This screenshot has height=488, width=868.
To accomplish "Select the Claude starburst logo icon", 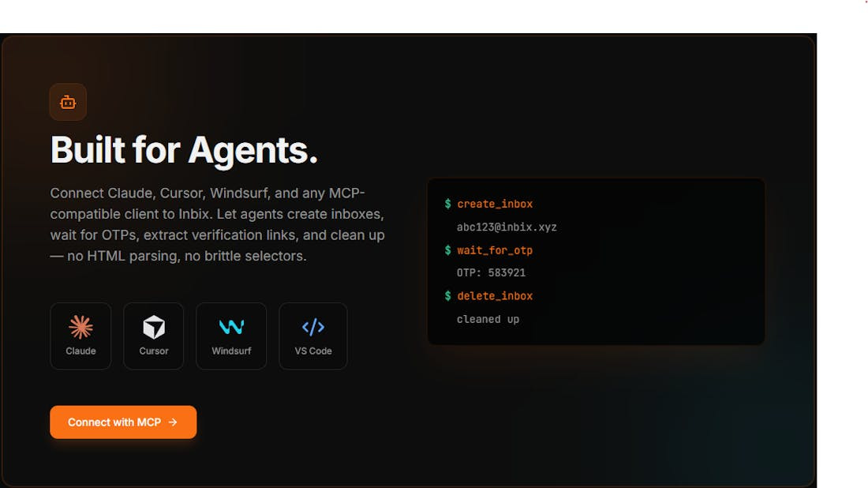I will click(80, 327).
